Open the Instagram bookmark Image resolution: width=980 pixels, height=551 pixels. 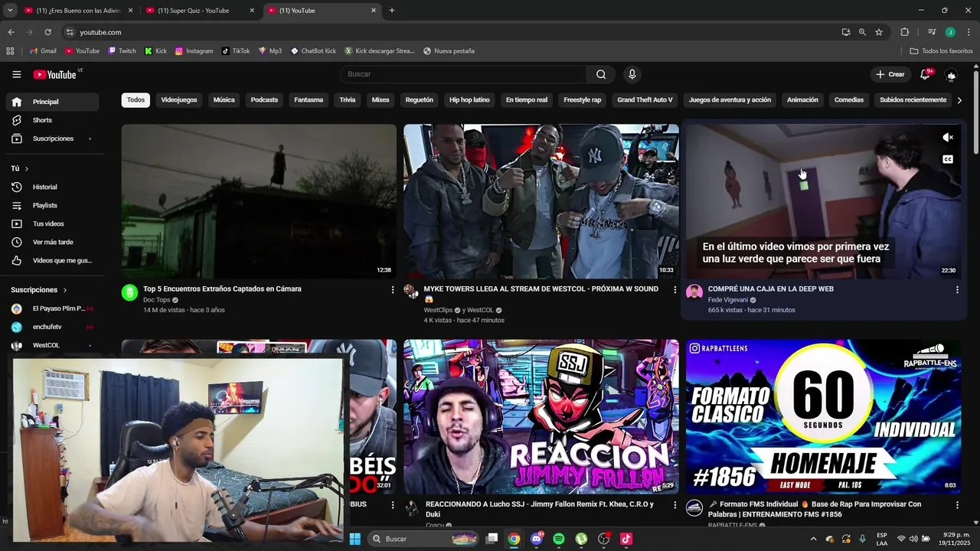(194, 51)
